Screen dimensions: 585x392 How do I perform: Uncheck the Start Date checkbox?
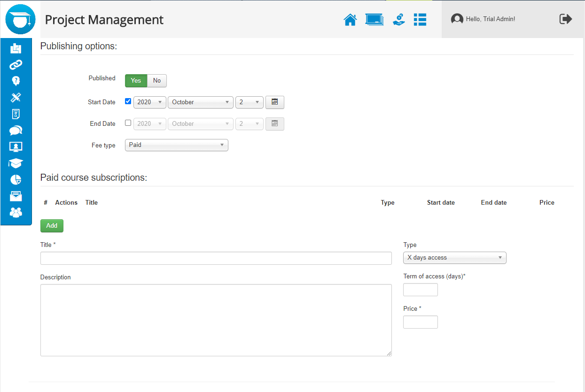coord(128,101)
